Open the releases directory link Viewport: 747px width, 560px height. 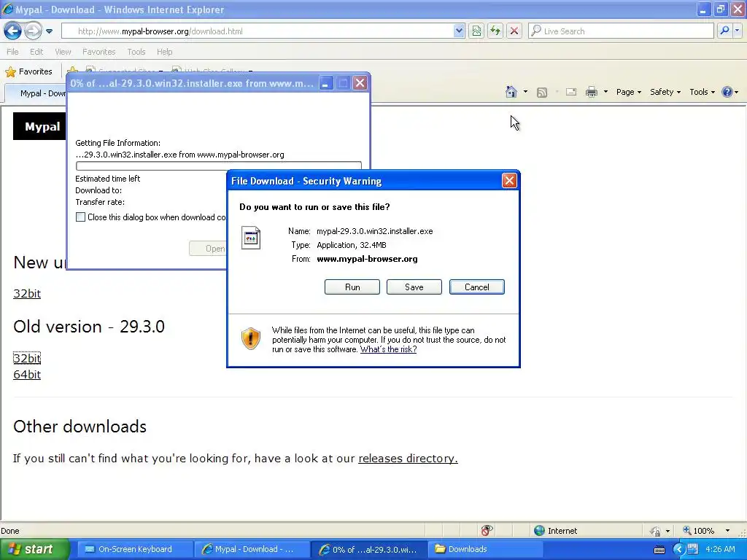tap(408, 459)
